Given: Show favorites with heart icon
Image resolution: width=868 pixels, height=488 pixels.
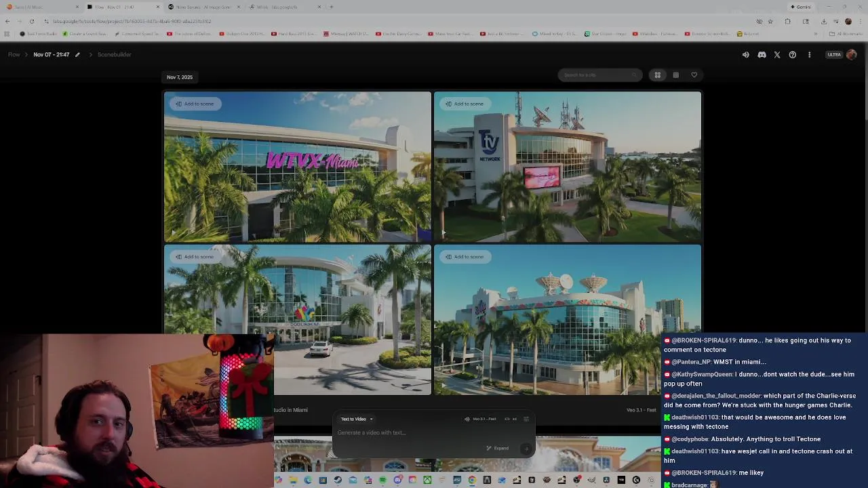Looking at the screenshot, I should coord(694,75).
